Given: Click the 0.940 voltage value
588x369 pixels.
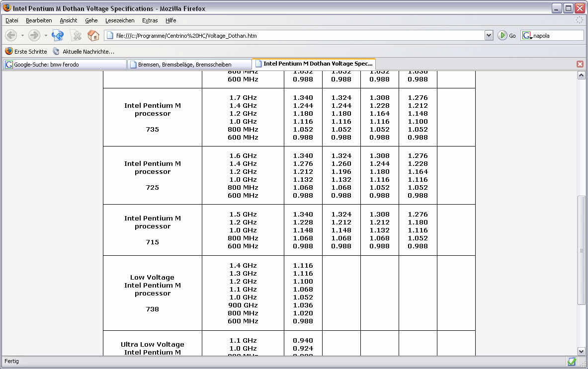Looking at the screenshot, I should click(x=303, y=341).
